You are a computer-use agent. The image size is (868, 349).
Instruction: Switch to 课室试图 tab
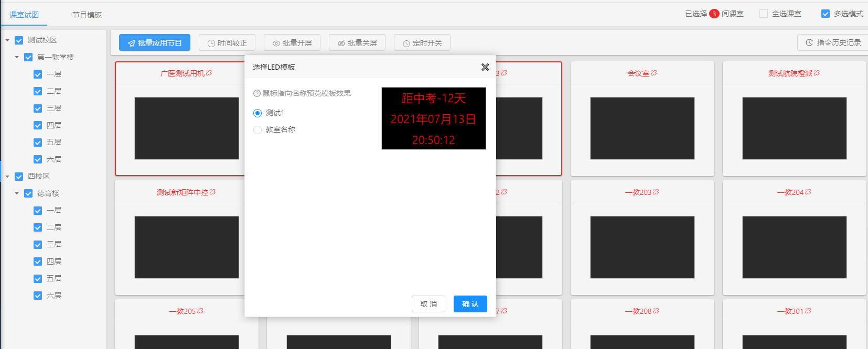[x=24, y=15]
